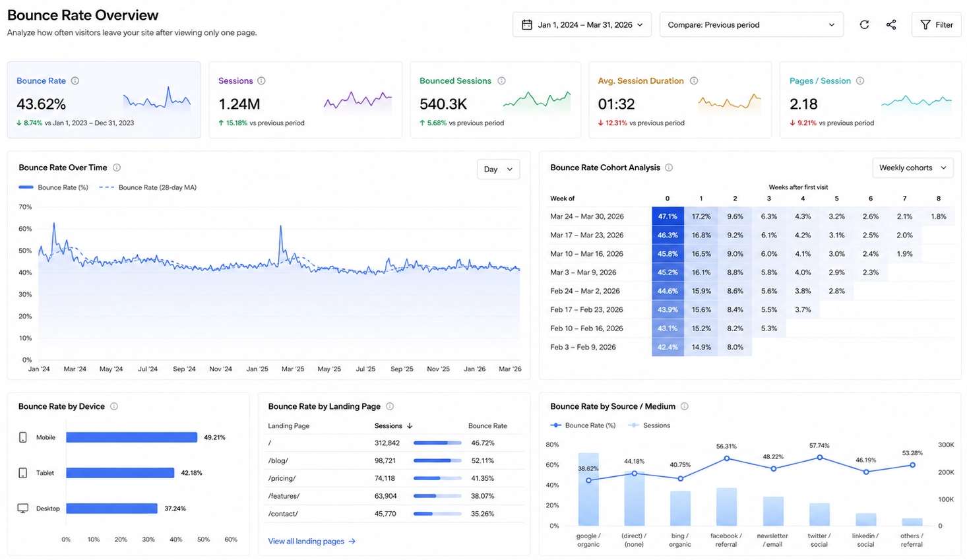This screenshot has width=967, height=560.
Task: Click cohort cell 42.4% for Feb 3 – Feb 9
Action: click(668, 347)
